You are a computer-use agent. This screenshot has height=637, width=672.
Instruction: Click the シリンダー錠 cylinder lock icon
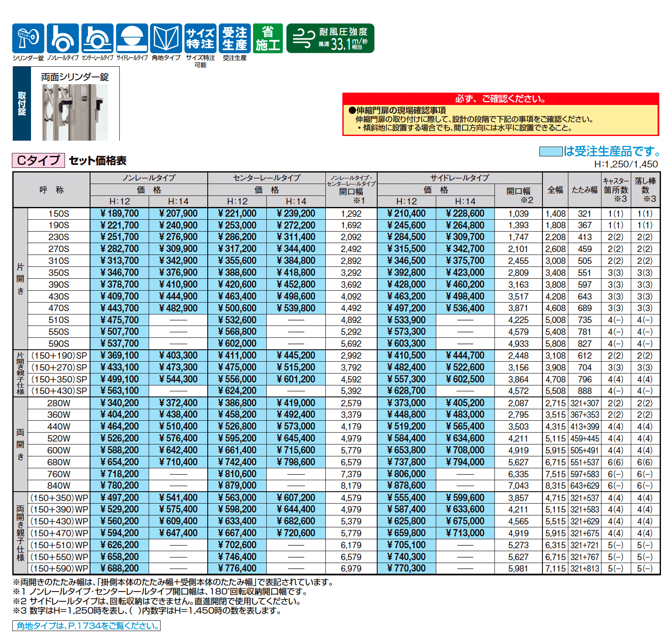28,38
